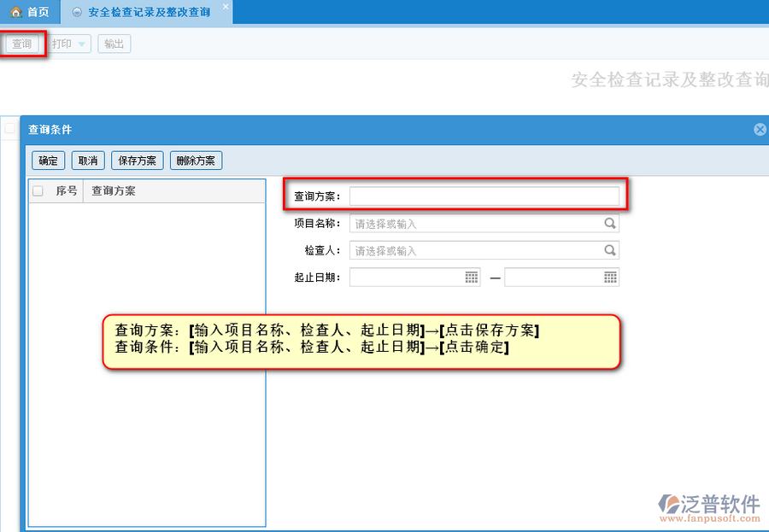769x532 pixels.
Task: Click the 删除方案 button
Action: (x=196, y=161)
